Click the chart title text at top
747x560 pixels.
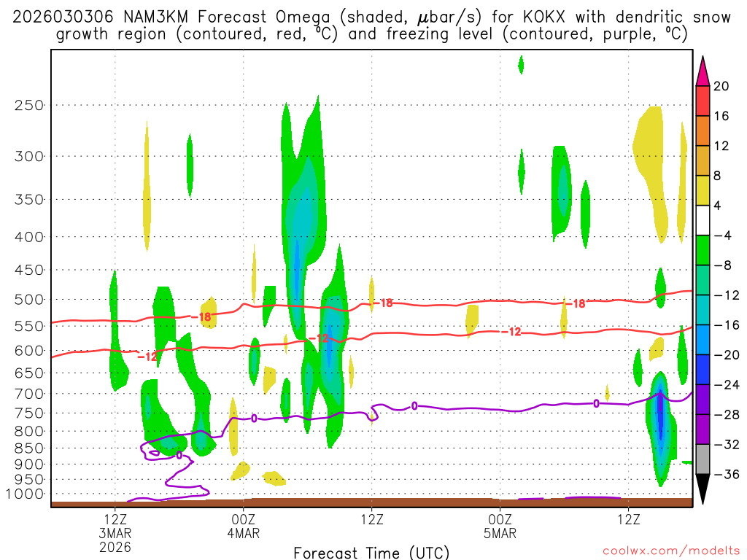click(x=371, y=26)
